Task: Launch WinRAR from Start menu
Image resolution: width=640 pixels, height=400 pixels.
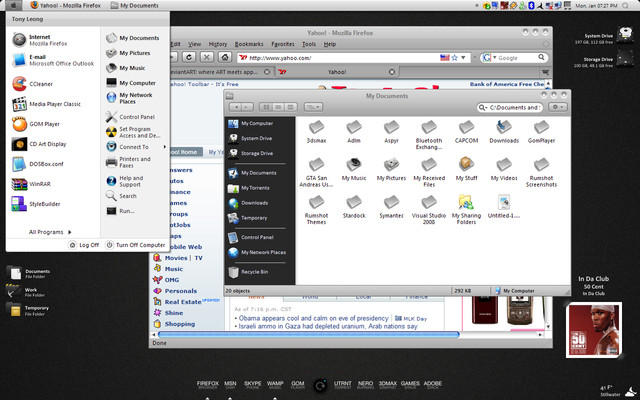Action: [x=31, y=184]
